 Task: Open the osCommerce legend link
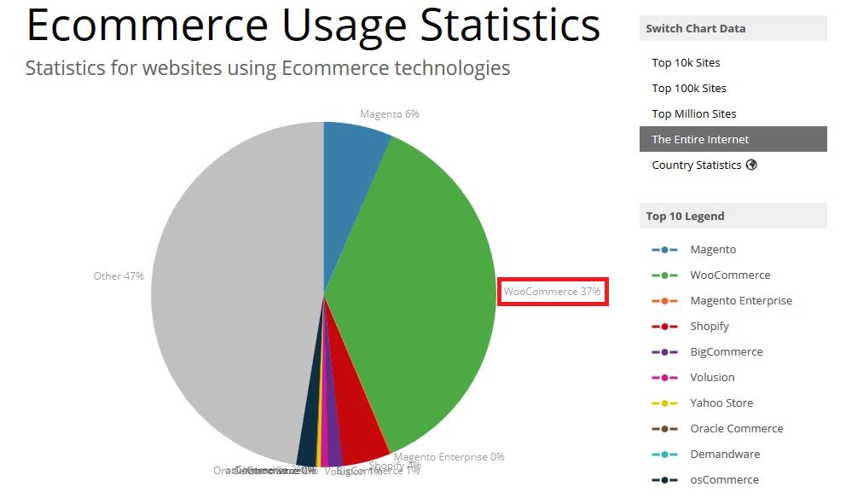click(x=725, y=480)
